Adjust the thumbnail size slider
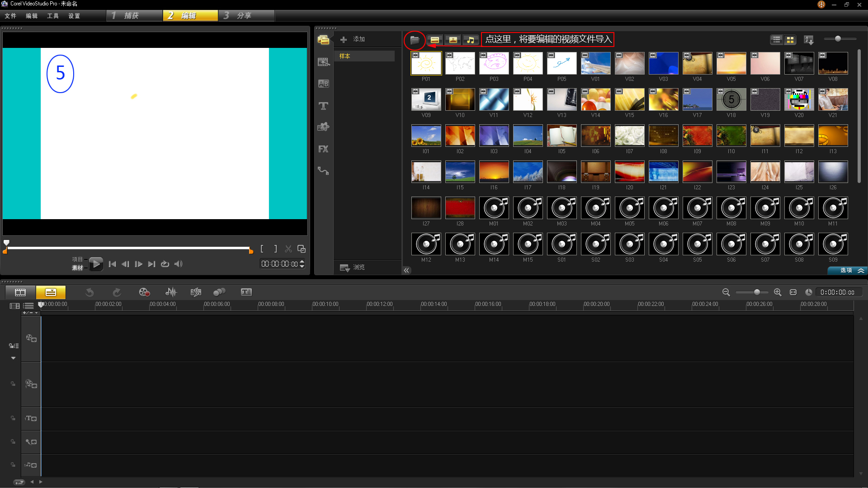The width and height of the screenshot is (868, 488). click(x=838, y=39)
